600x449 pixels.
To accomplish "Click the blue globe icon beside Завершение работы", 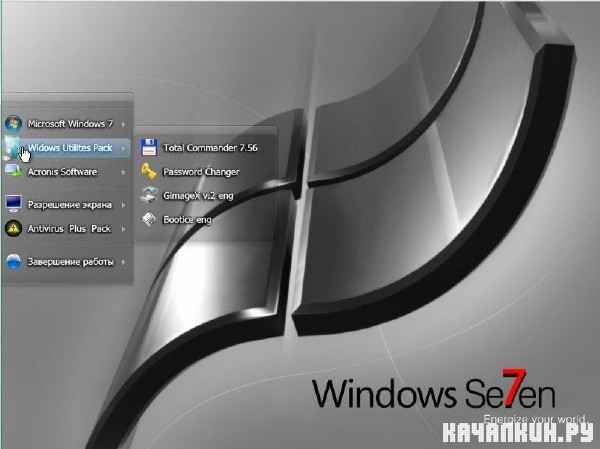I will pyautogui.click(x=14, y=262).
